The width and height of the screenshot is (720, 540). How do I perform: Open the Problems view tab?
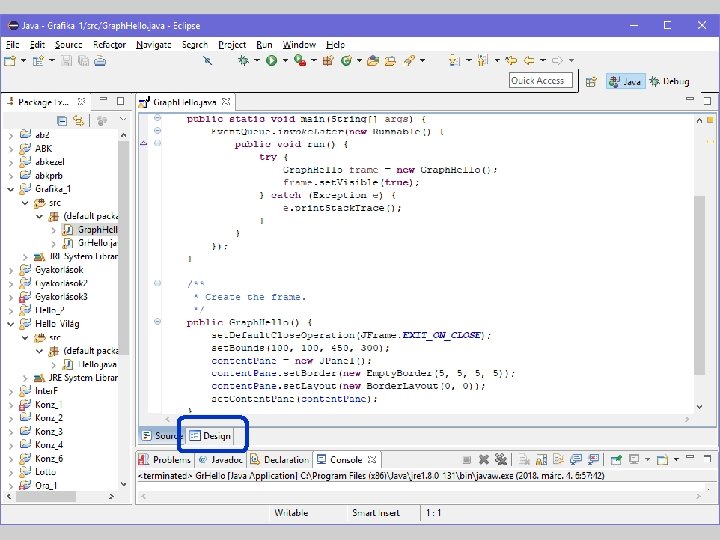pos(165,459)
